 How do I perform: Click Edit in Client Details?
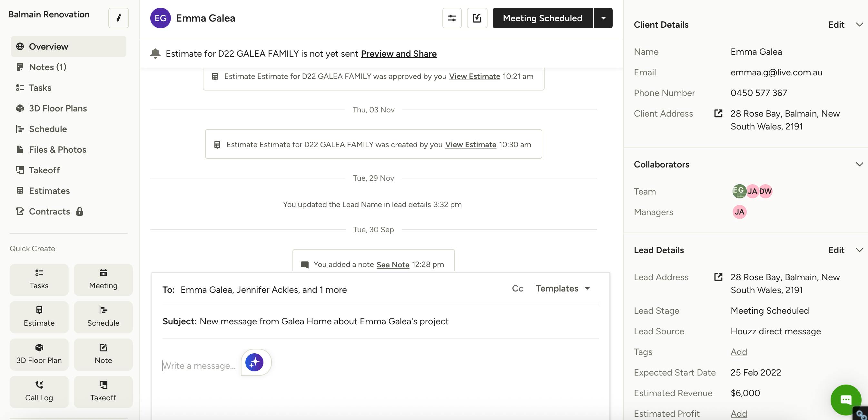836,24
